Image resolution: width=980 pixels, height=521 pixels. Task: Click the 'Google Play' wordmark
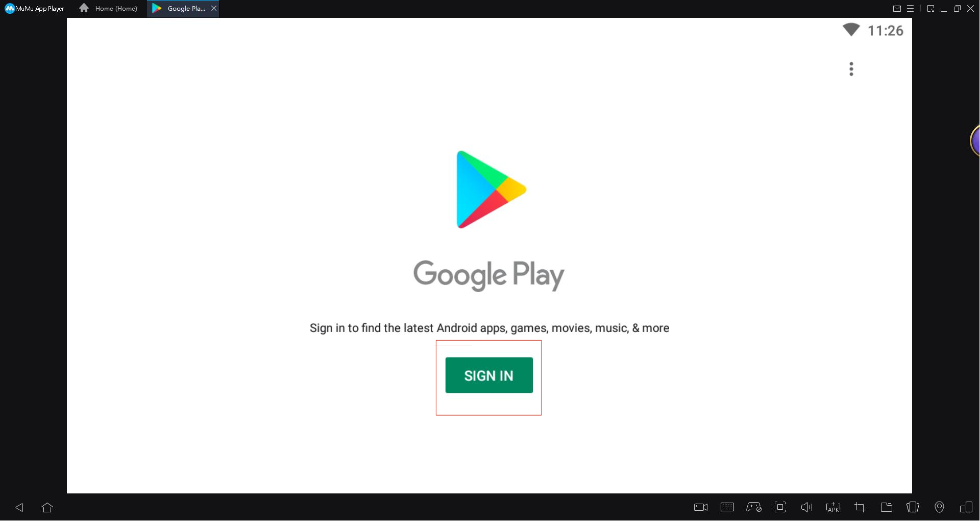pyautogui.click(x=489, y=275)
